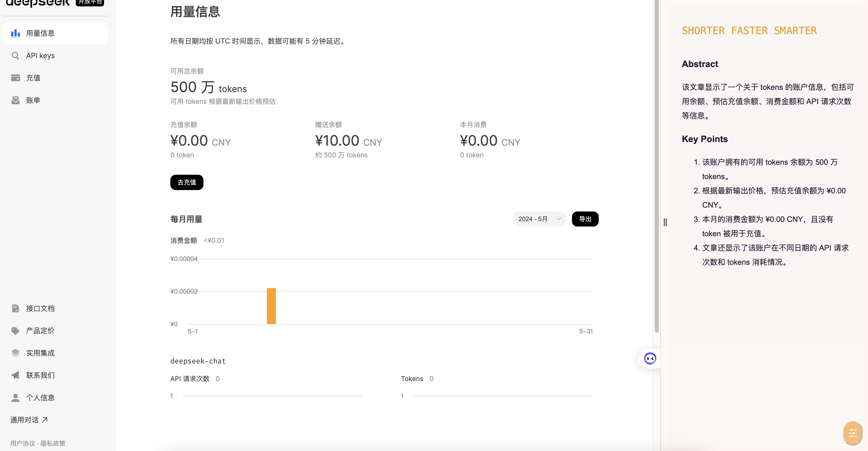The height and width of the screenshot is (451, 868).
Task: Click the document icon beside 接口文档
Action: 16,308
